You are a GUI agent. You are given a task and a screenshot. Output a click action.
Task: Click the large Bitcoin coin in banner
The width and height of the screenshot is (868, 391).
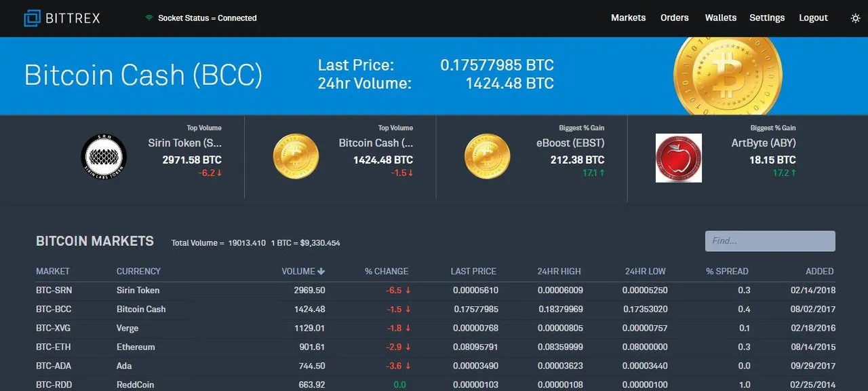[x=728, y=75]
